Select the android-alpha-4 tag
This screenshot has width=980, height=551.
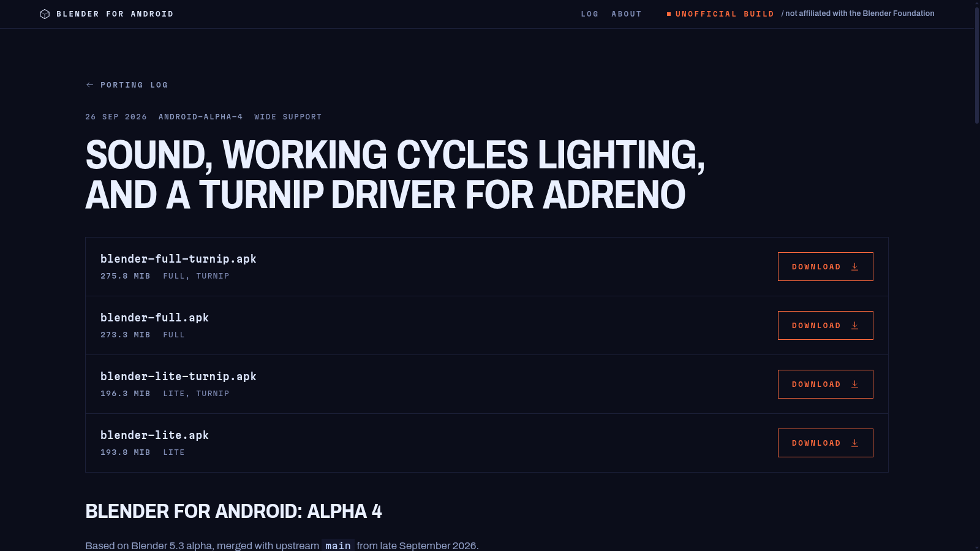[x=200, y=117]
